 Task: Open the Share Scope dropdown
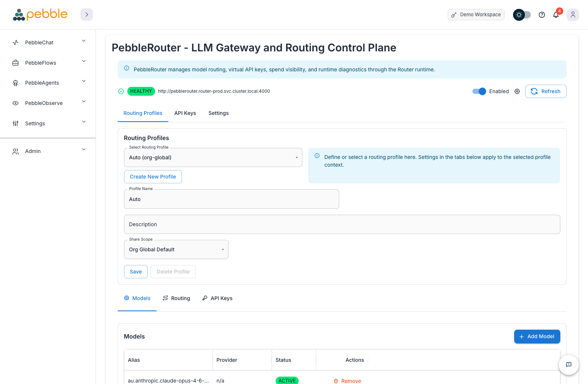176,249
